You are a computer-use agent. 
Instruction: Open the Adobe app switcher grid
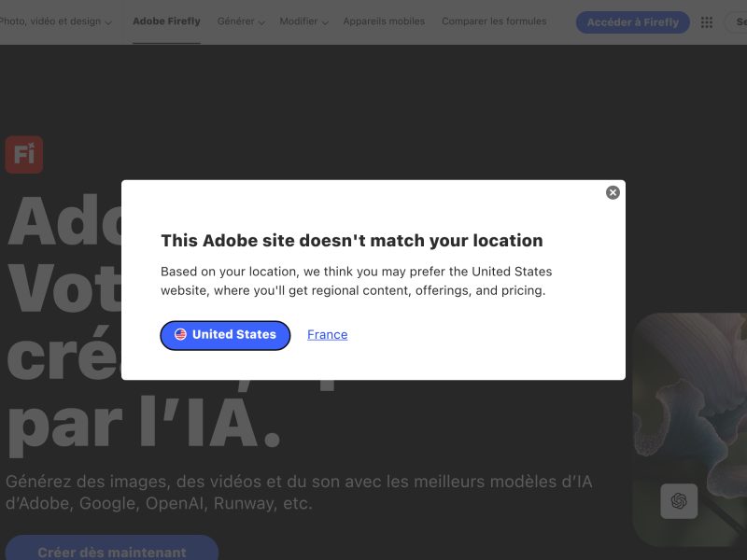tap(707, 22)
